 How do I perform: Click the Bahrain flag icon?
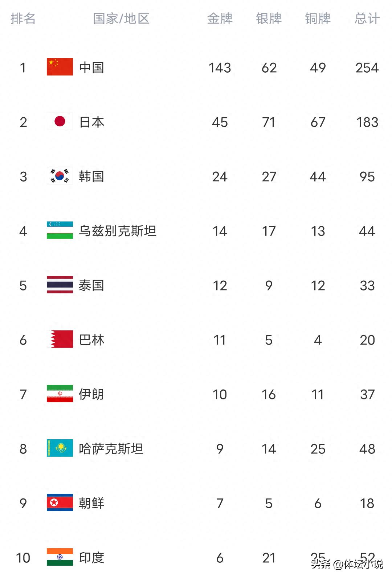click(x=60, y=339)
